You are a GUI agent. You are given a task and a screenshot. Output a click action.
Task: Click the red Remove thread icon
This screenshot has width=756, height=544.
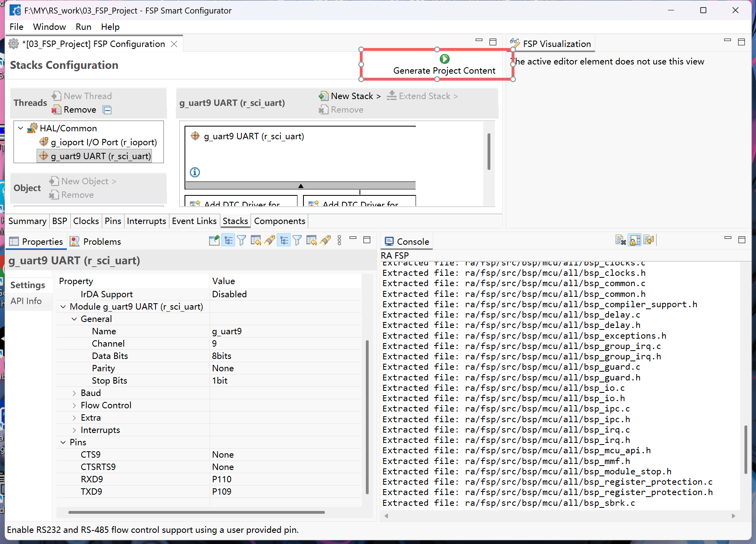56,109
